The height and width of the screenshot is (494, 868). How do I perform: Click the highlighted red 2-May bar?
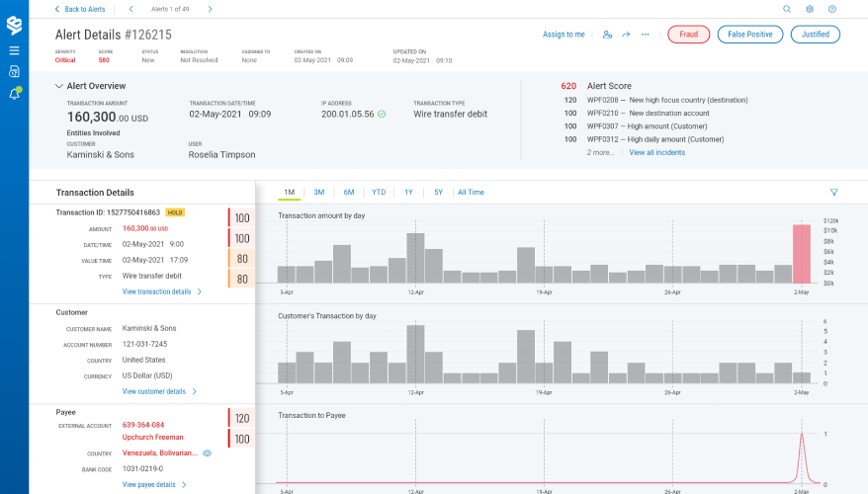pos(802,254)
